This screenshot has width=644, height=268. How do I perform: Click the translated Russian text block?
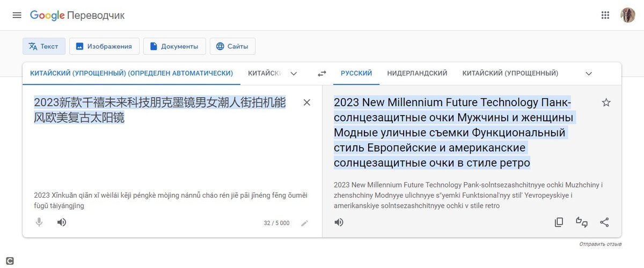(x=454, y=133)
